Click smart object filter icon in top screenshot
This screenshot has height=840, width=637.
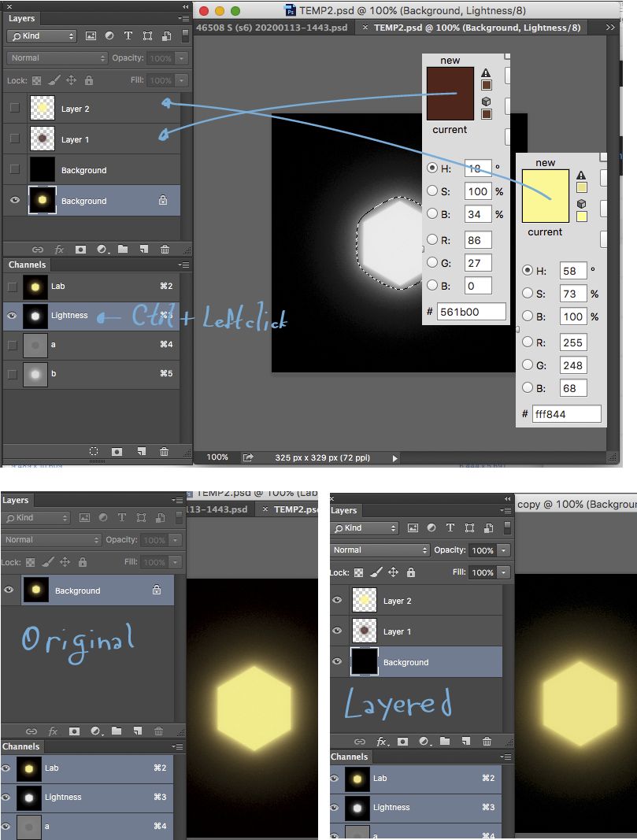click(167, 36)
